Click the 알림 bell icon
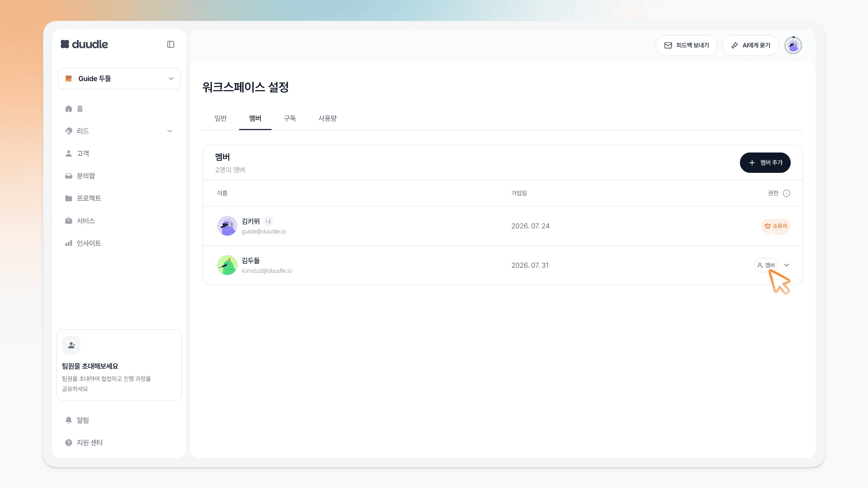Viewport: 868px width, 488px height. (x=68, y=420)
